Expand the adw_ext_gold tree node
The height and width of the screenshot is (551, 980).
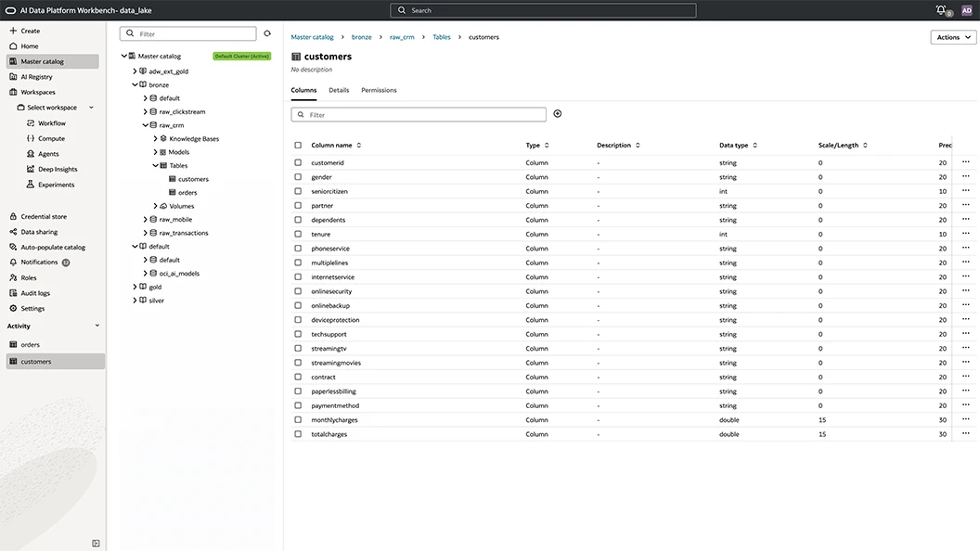click(135, 71)
